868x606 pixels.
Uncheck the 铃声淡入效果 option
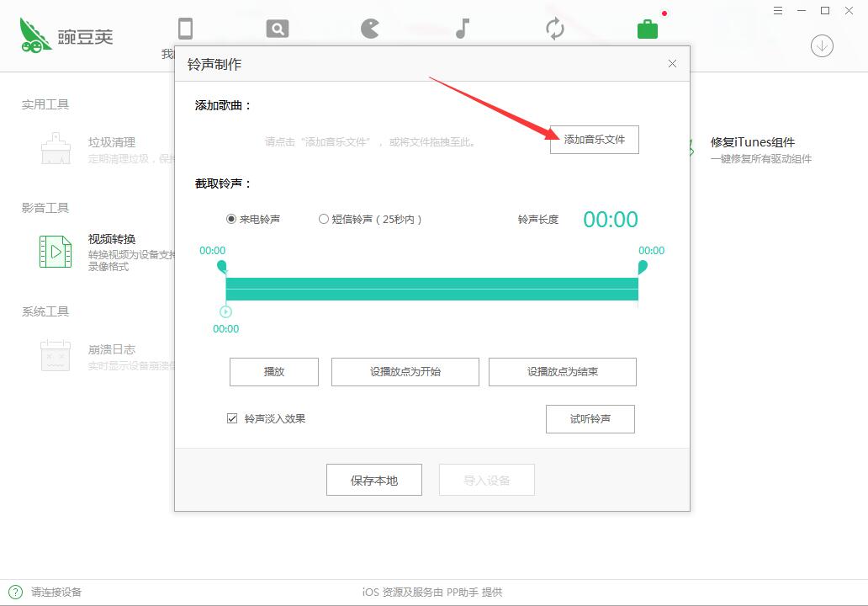point(232,419)
